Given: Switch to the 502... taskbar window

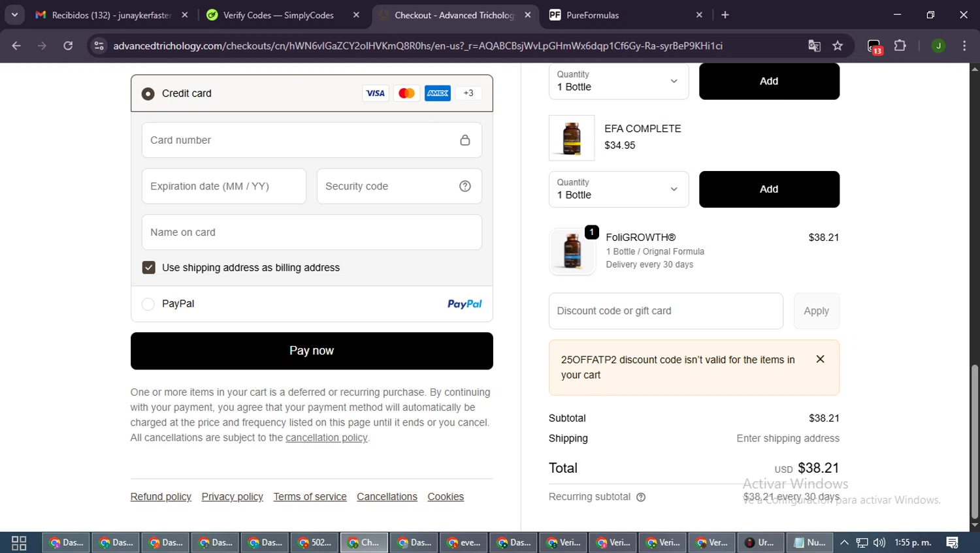Looking at the screenshot, I should tap(315, 543).
